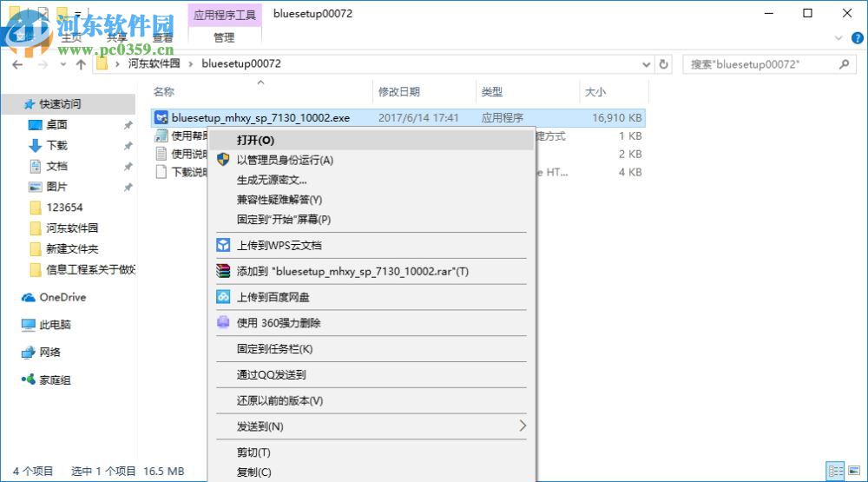
Task: Select 网络 in navigation pane
Action: (49, 353)
